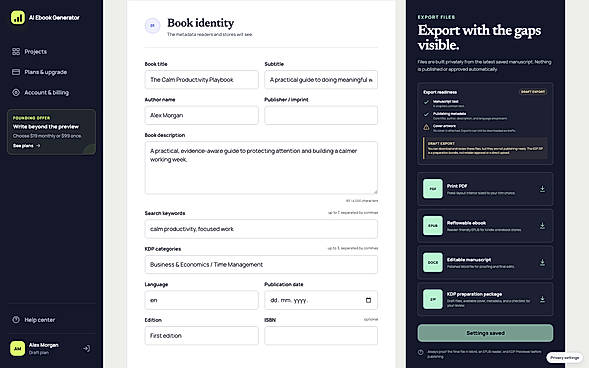Download the Reflowable ebook EPUB file
The image size is (589, 368).
(542, 226)
